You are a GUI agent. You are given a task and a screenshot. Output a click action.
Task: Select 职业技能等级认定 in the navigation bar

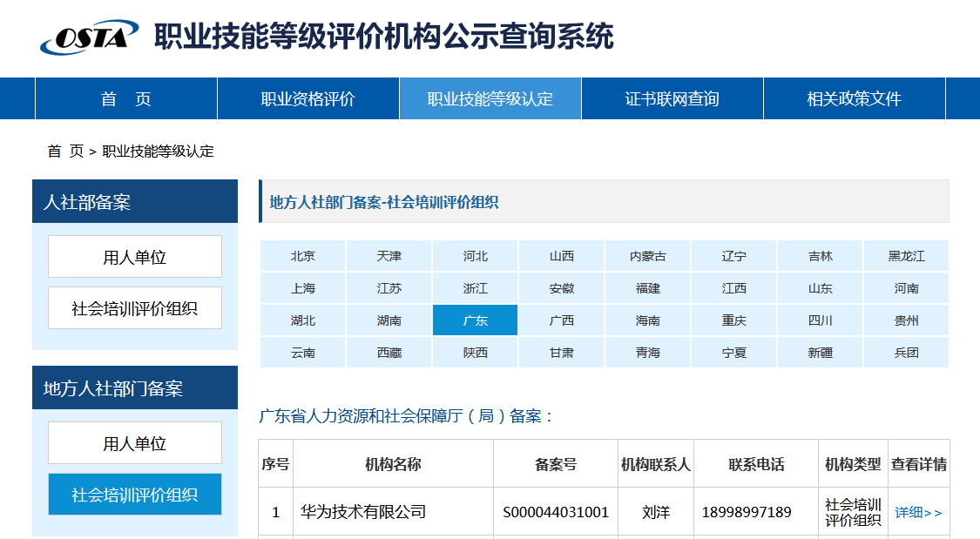[490, 99]
